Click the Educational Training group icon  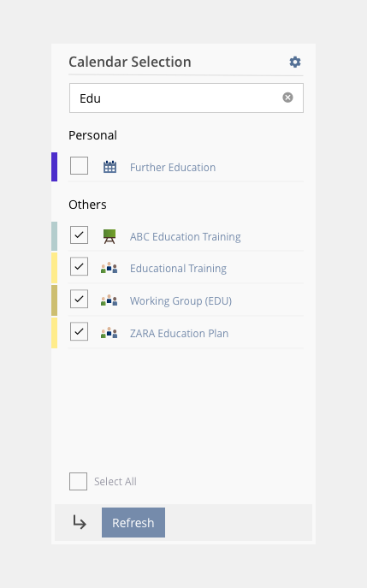tap(110, 268)
